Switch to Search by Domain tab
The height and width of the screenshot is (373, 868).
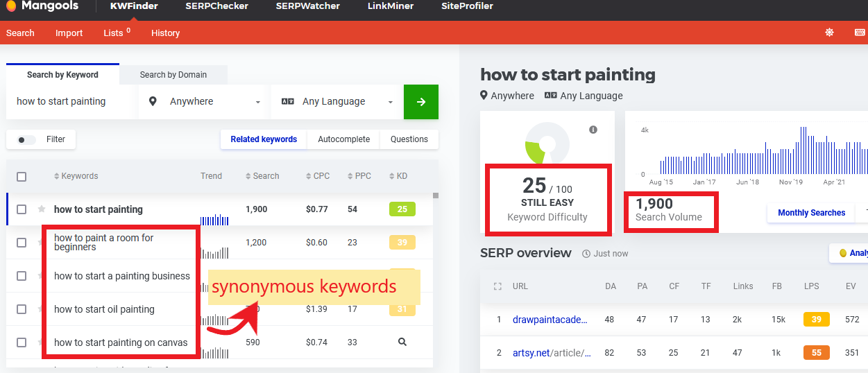pyautogui.click(x=173, y=74)
